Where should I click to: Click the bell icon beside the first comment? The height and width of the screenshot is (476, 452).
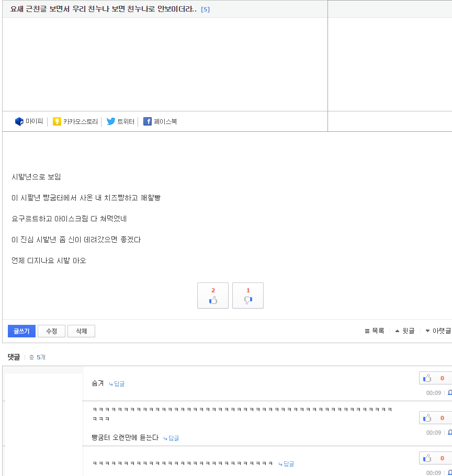[449, 393]
